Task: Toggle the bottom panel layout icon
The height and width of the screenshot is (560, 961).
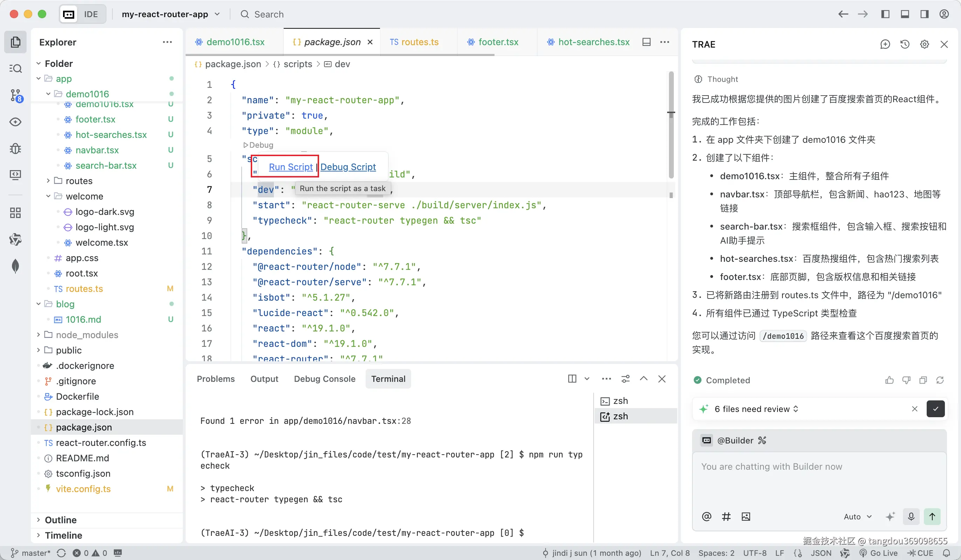Action: [905, 14]
